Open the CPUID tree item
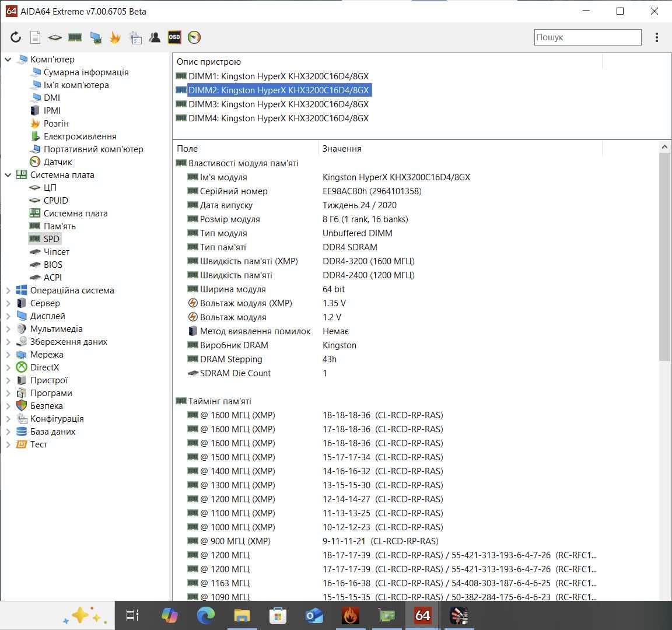This screenshot has width=672, height=630. pyautogui.click(x=55, y=201)
